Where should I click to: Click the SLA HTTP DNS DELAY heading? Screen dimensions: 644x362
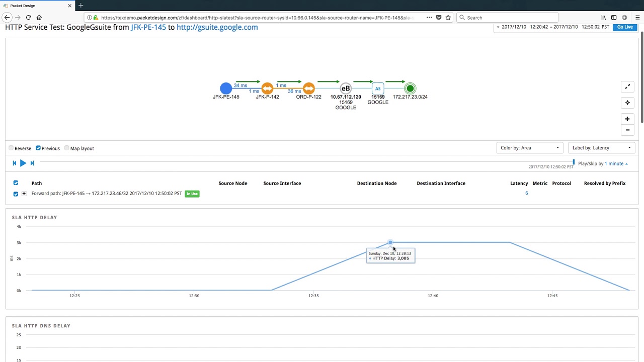[41, 326]
